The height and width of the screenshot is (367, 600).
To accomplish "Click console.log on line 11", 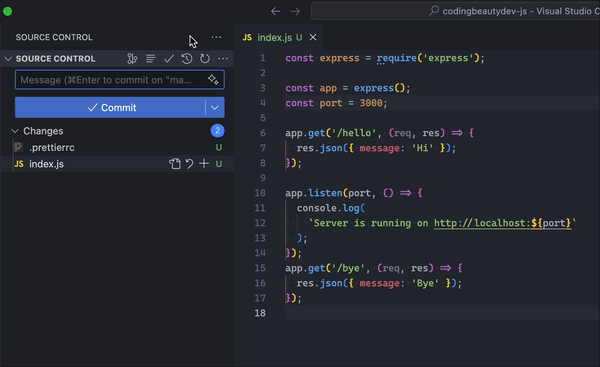I will coord(328,208).
